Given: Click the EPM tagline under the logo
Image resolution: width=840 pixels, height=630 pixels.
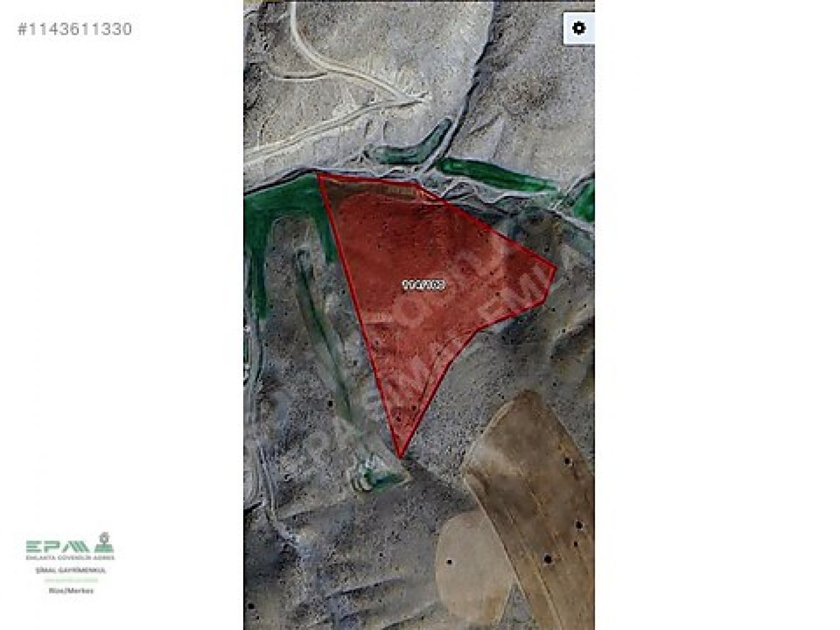Looking at the screenshot, I should coord(70,558).
